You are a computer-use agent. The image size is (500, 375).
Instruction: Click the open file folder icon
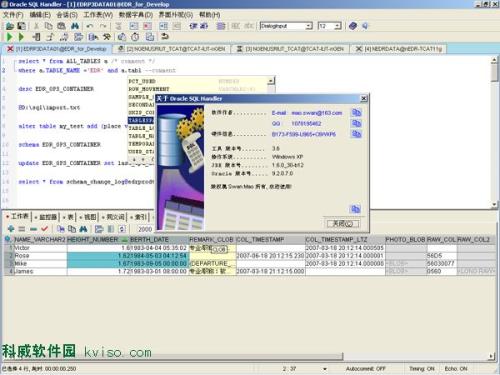pos(10,26)
